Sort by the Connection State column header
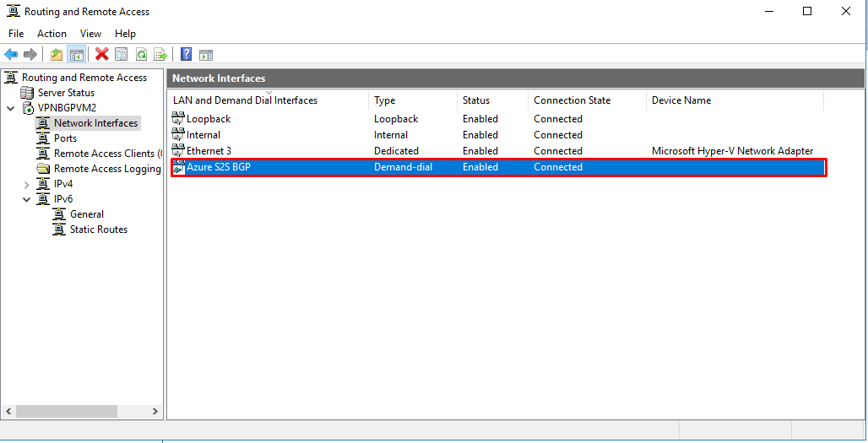 [x=572, y=100]
